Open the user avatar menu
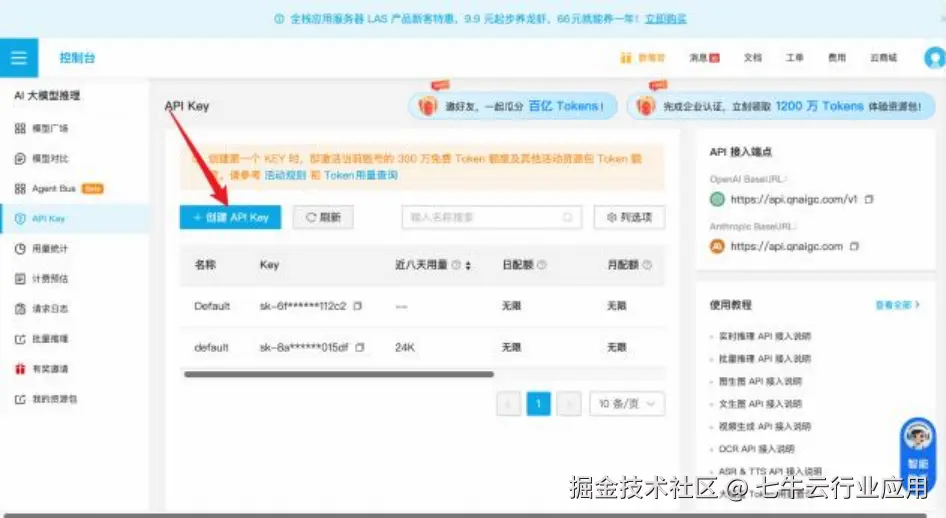Image resolution: width=946 pixels, height=518 pixels. (x=935, y=58)
